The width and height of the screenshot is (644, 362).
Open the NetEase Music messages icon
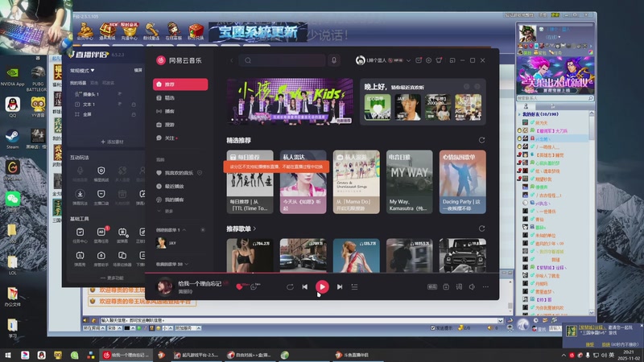coord(419,60)
